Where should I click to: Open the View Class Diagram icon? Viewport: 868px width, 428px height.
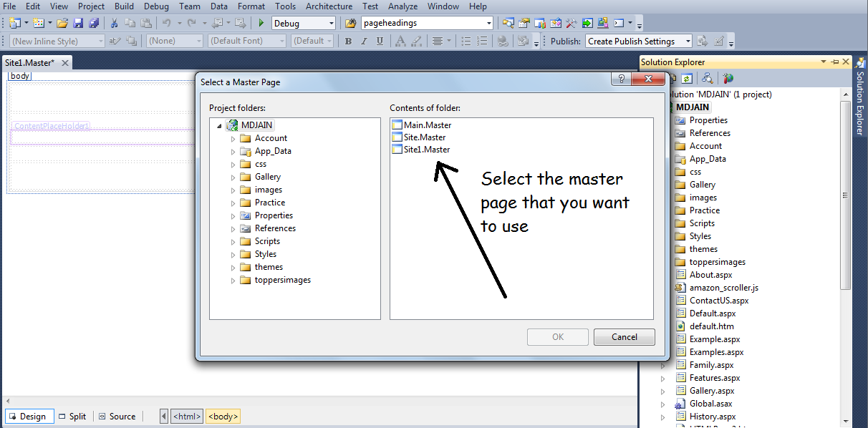[707, 79]
